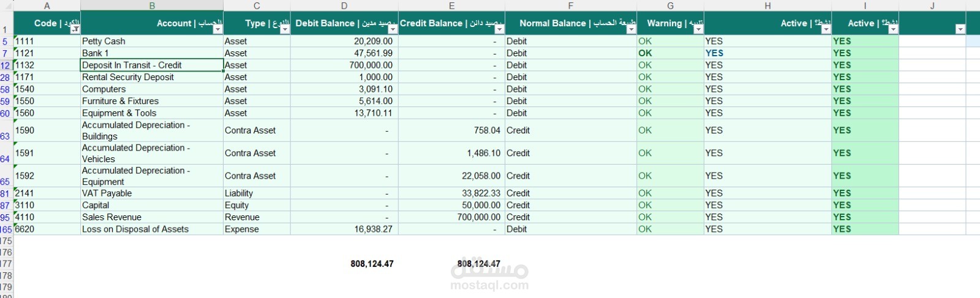Select row 165 by its row number
980x298 pixels.
coord(6,229)
